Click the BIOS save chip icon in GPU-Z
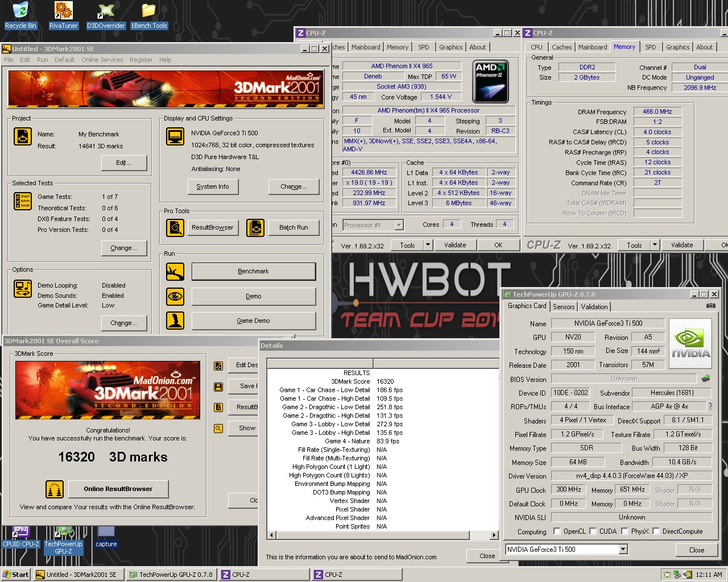Viewport: 728px width, 582px height. [706, 379]
